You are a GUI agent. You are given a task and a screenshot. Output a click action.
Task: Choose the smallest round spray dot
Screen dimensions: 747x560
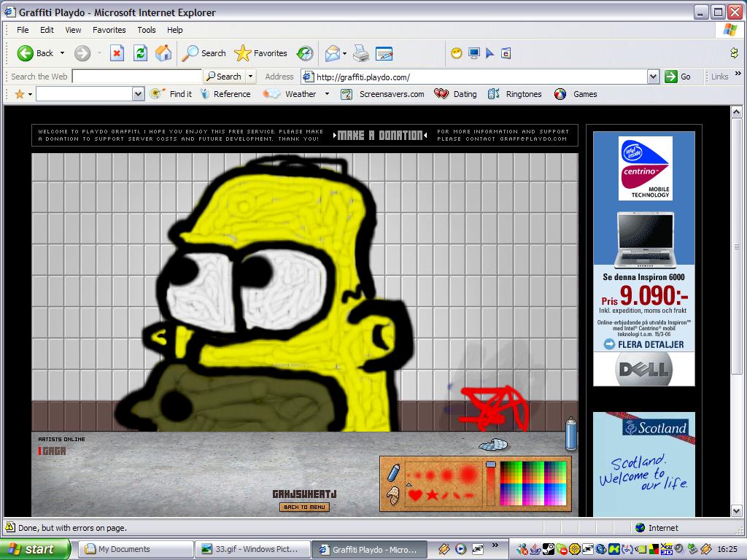point(410,475)
